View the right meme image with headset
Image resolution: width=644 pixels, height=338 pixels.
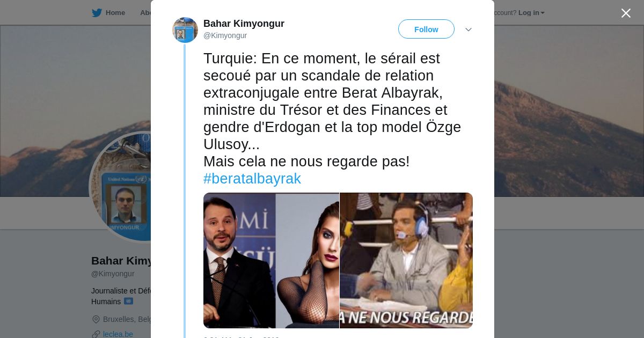[x=406, y=260]
